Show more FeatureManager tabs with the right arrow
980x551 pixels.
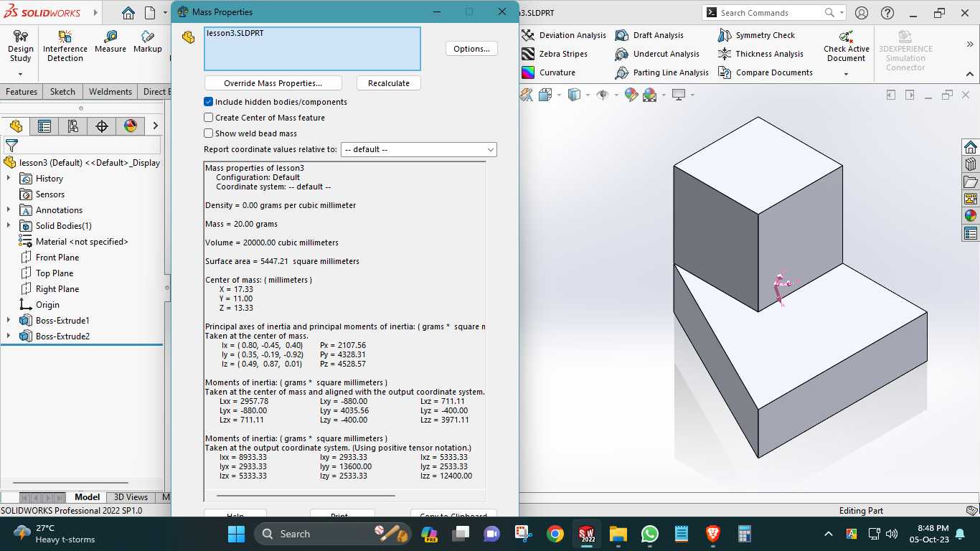click(154, 126)
